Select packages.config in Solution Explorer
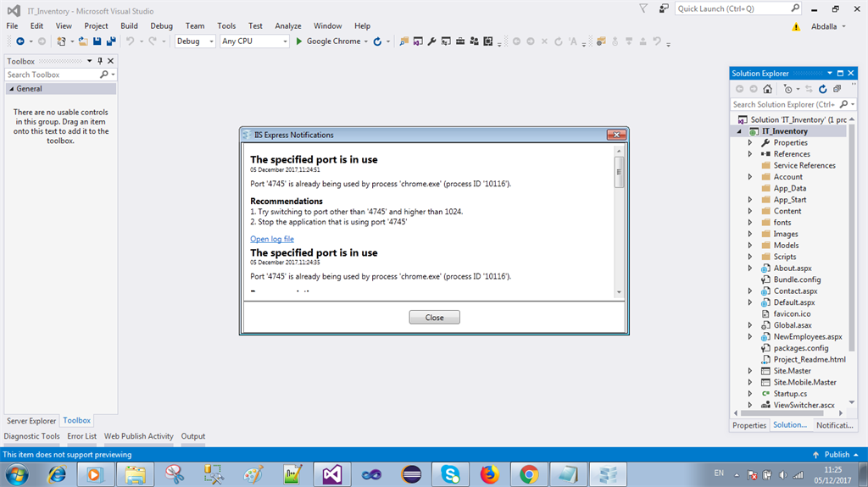868x487 pixels. 800,348
